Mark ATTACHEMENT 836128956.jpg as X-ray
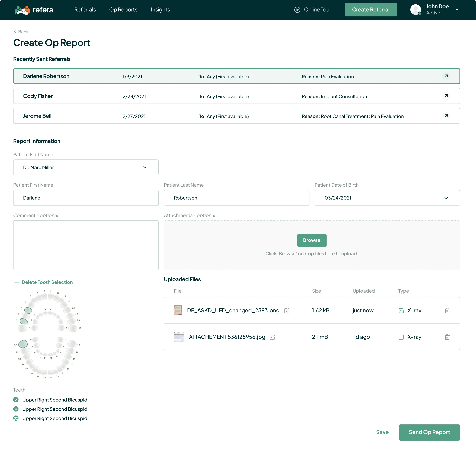Screen dimensions: 476x451 pos(401,337)
